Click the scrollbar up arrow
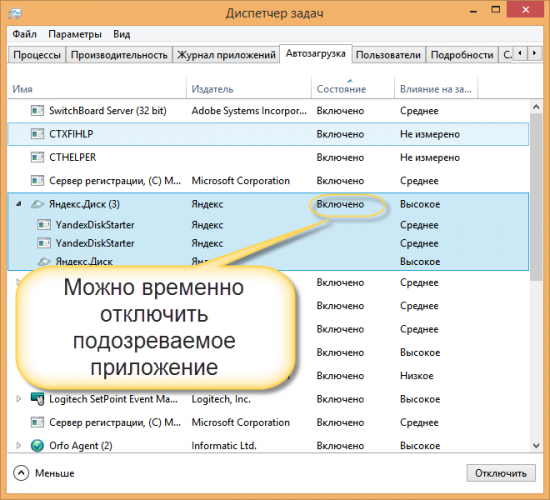This screenshot has width=550, height=500. click(536, 107)
